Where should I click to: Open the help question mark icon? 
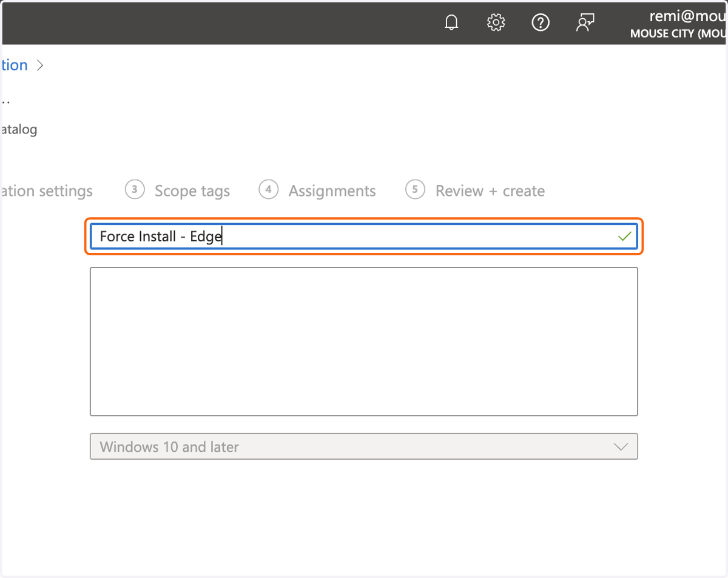tap(540, 23)
